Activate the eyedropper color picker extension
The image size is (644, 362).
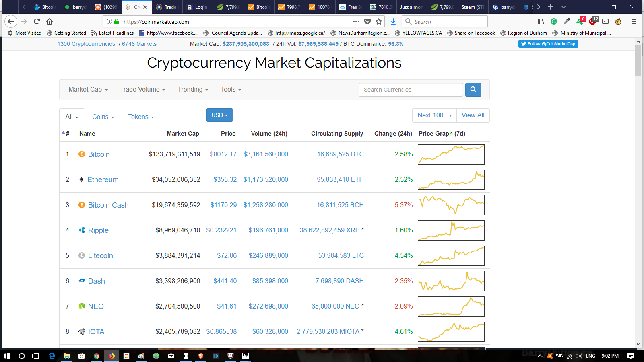(567, 22)
